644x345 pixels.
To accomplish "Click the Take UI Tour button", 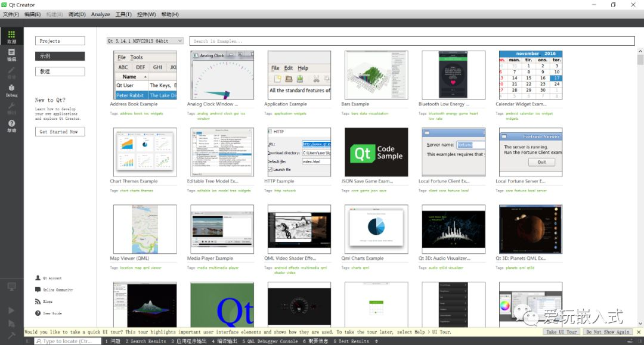I will (561, 332).
